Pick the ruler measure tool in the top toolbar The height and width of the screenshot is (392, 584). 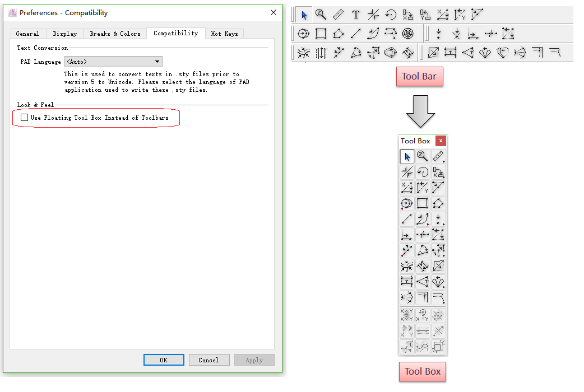tap(338, 15)
